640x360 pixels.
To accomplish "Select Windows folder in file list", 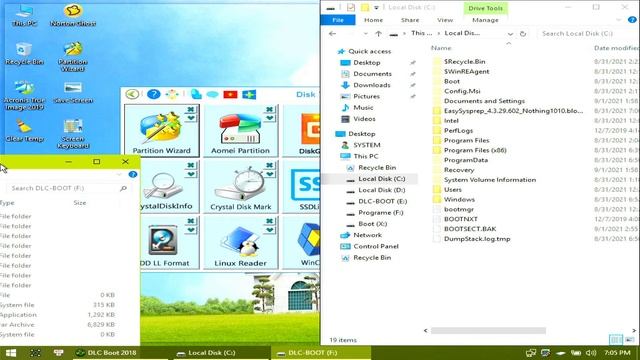I will coord(459,200).
